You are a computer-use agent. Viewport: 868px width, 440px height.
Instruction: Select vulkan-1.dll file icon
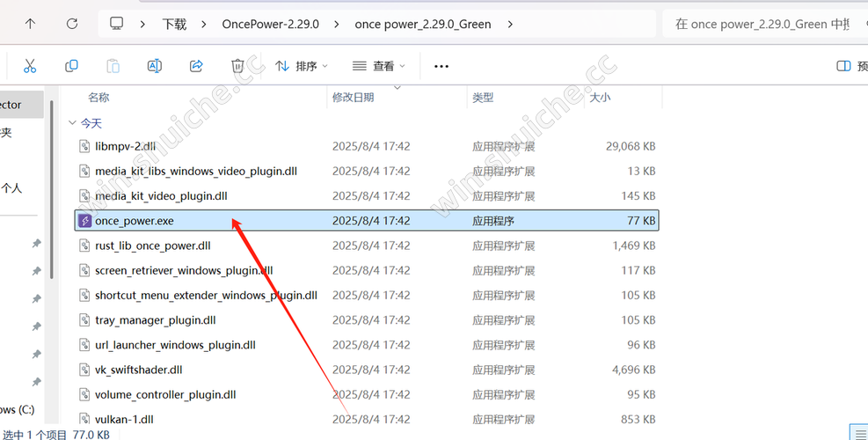[84, 419]
